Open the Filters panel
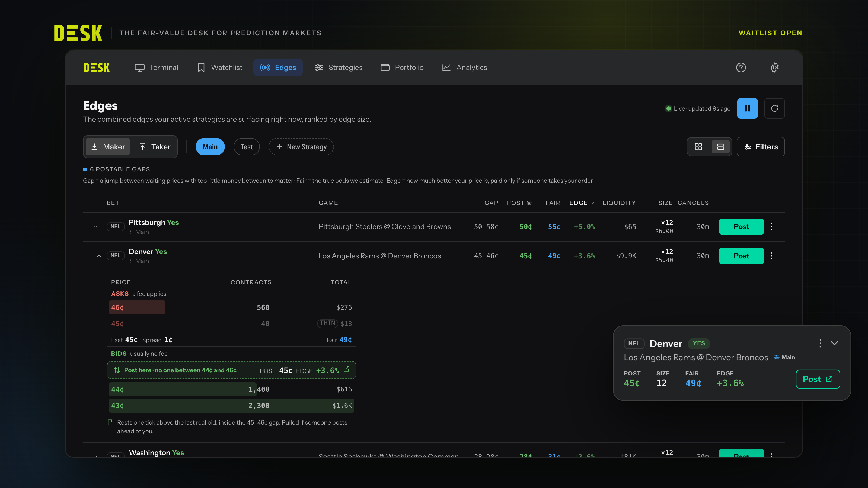Screen dimensions: 868x488 point(761,147)
